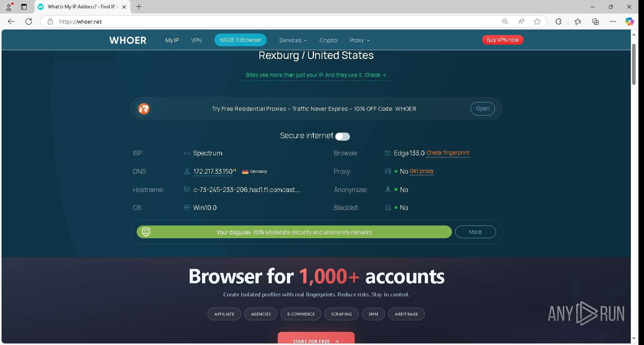This screenshot has width=644, height=345.
Task: Click the page vertical scrollbar thumb
Action: (x=634, y=64)
